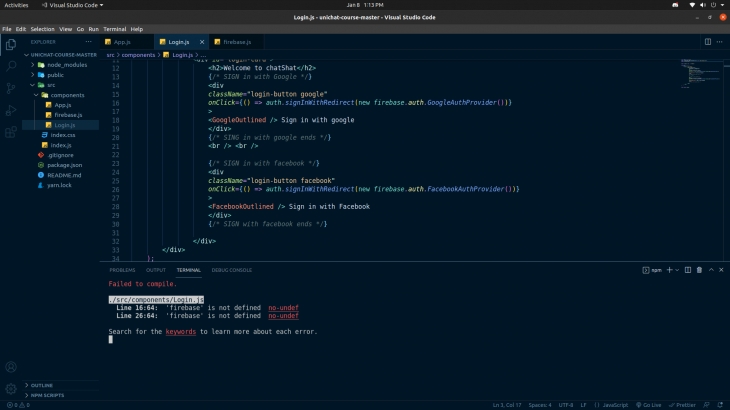Viewport: 730px width, 410px height.
Task: Open package.json in the explorer tree
Action: click(61, 165)
